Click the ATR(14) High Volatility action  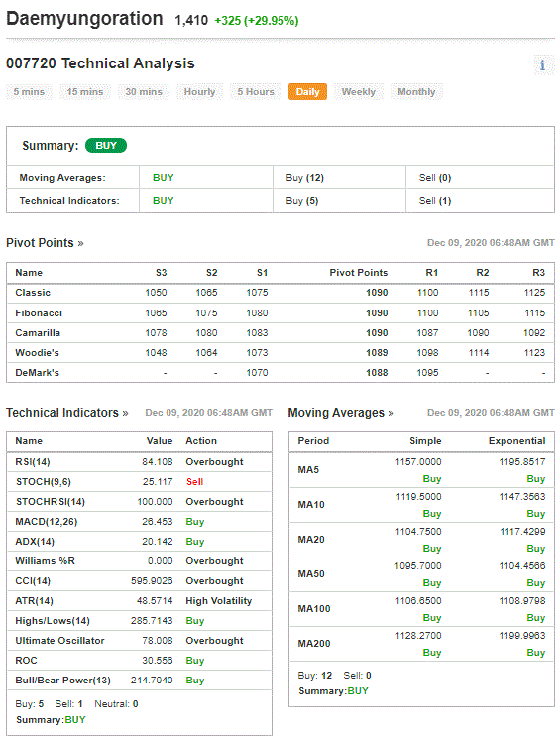point(219,601)
